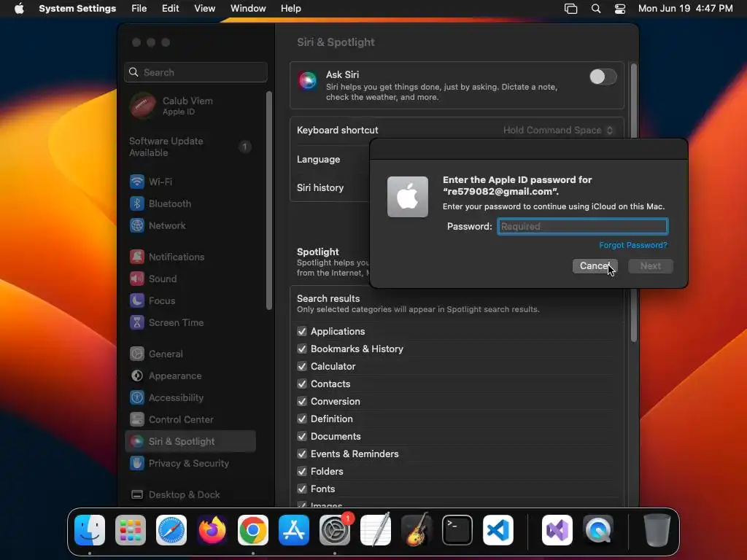Viewport: 747px width, 560px height.
Task: Click System Settings icon in Dock
Action: pyautogui.click(x=335, y=530)
